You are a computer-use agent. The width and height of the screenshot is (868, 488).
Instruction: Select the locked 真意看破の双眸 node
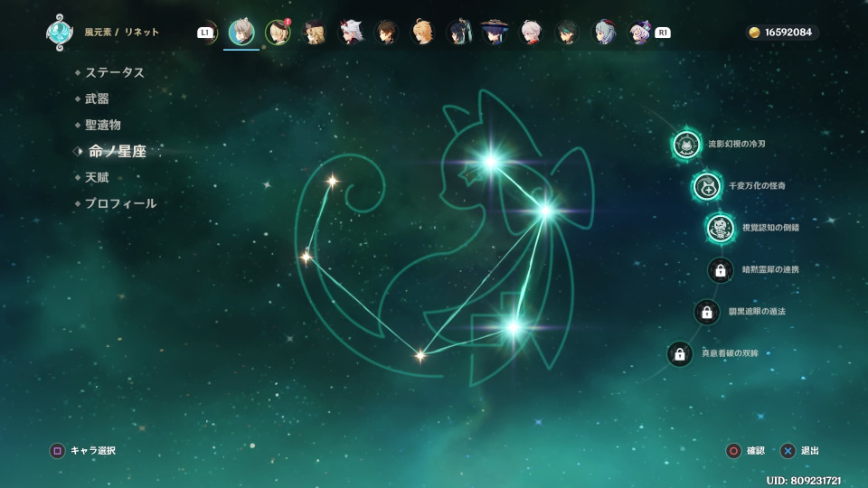(680, 354)
